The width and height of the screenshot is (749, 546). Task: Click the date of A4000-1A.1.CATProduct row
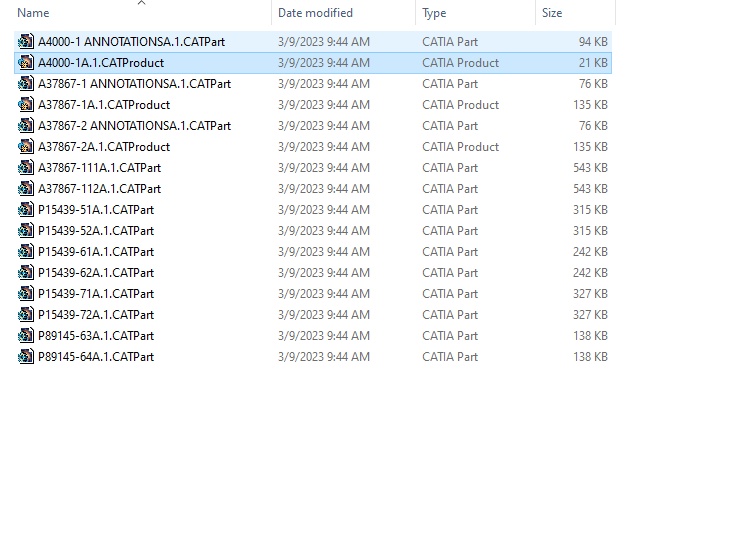pos(324,63)
